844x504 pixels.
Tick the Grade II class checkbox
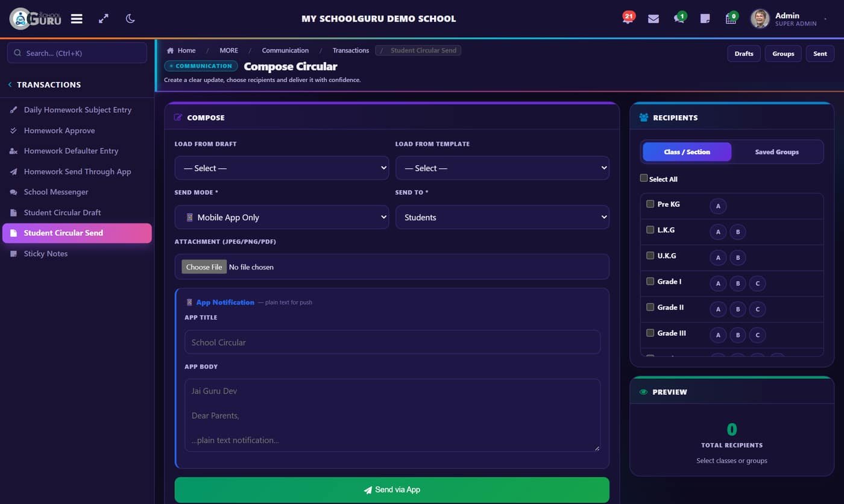(x=650, y=307)
